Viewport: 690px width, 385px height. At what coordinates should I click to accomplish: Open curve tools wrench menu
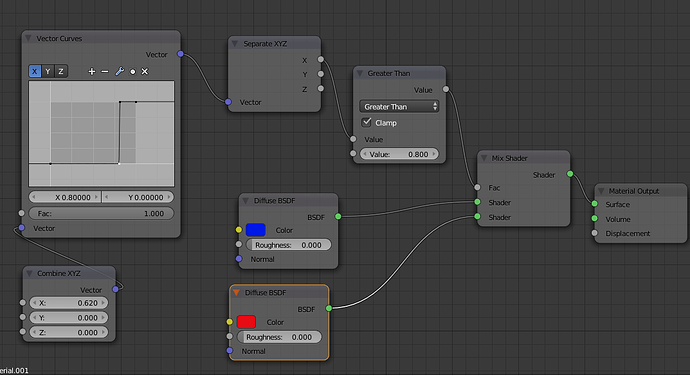119,71
